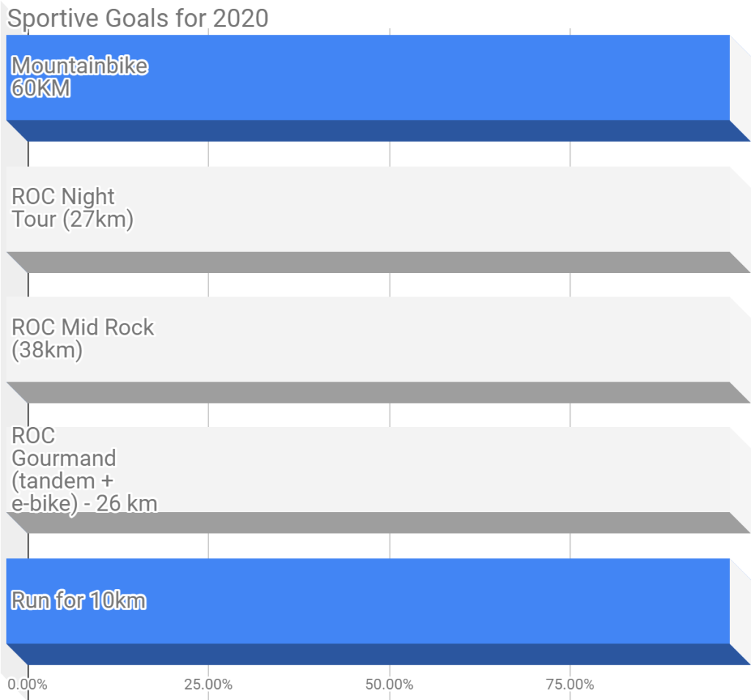Click empty right area of ROC Mid Rock bar
The height and width of the screenshot is (700, 751).
click(x=623, y=339)
